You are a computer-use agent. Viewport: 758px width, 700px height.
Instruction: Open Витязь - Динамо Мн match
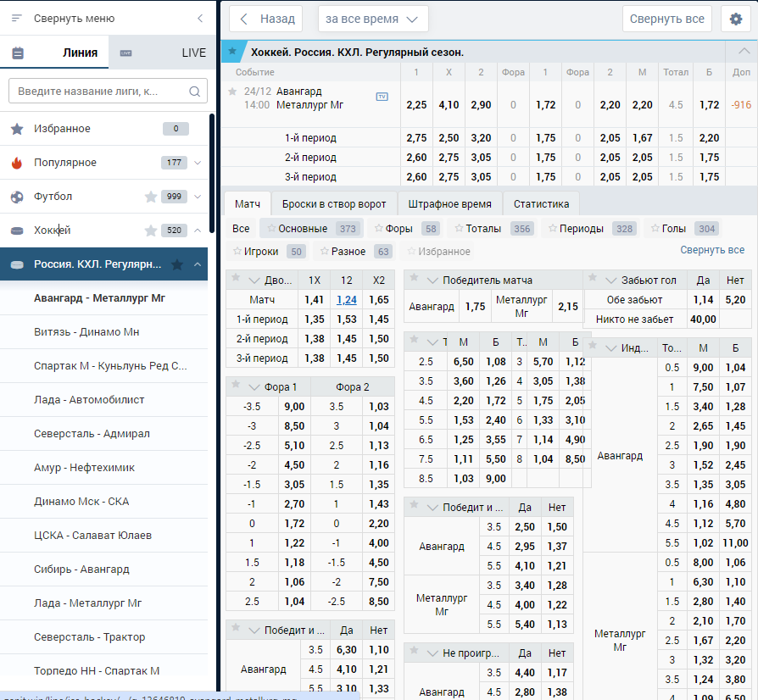104,332
